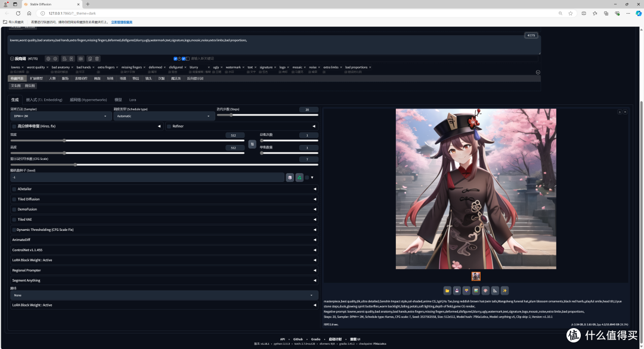
Task: Tick the Tiled Diffusion checkbox
Action: [x=14, y=199]
